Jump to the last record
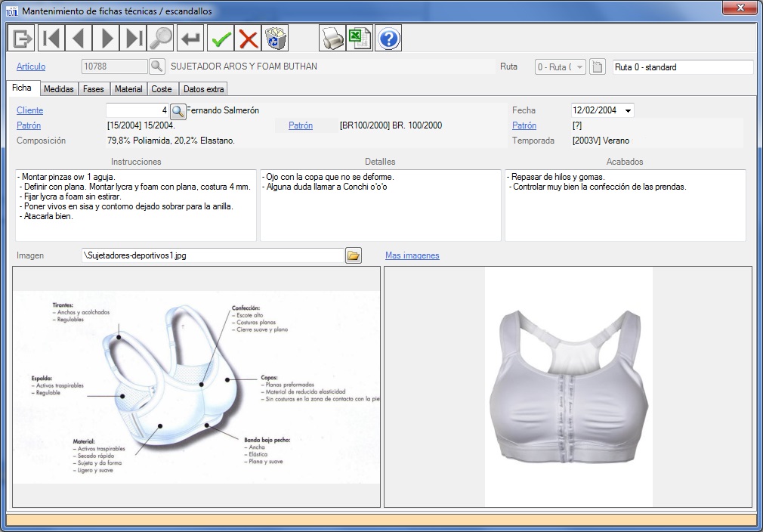The image size is (763, 532). (x=134, y=38)
